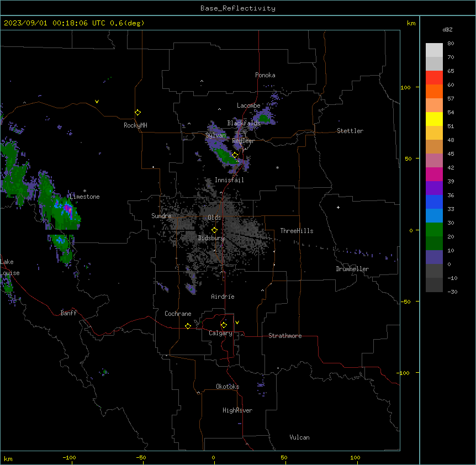Click the Olds city label
The width and height of the screenshot is (476, 465).
(214, 218)
